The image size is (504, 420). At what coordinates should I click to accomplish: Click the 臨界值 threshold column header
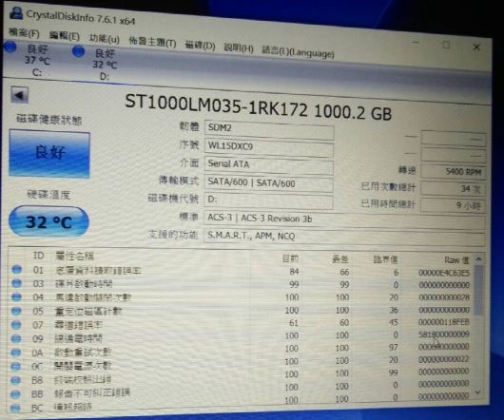click(385, 259)
